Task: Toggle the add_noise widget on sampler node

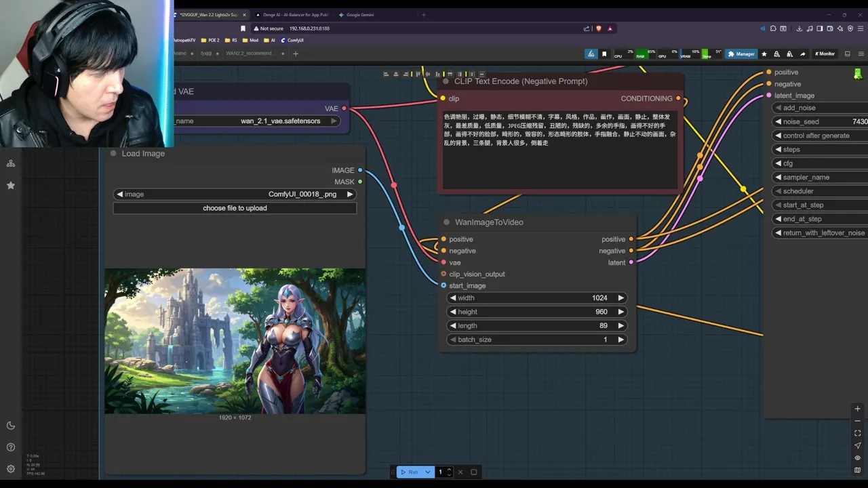Action: (821, 108)
